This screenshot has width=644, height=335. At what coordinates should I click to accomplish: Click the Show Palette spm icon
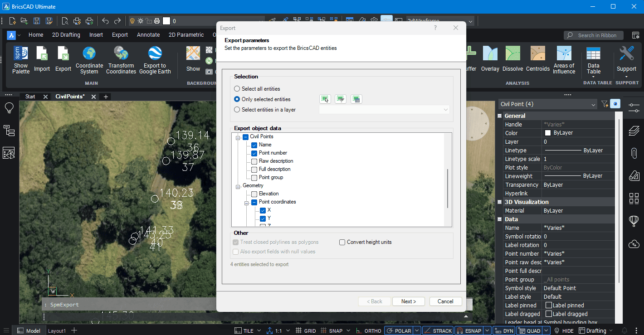[x=21, y=53]
